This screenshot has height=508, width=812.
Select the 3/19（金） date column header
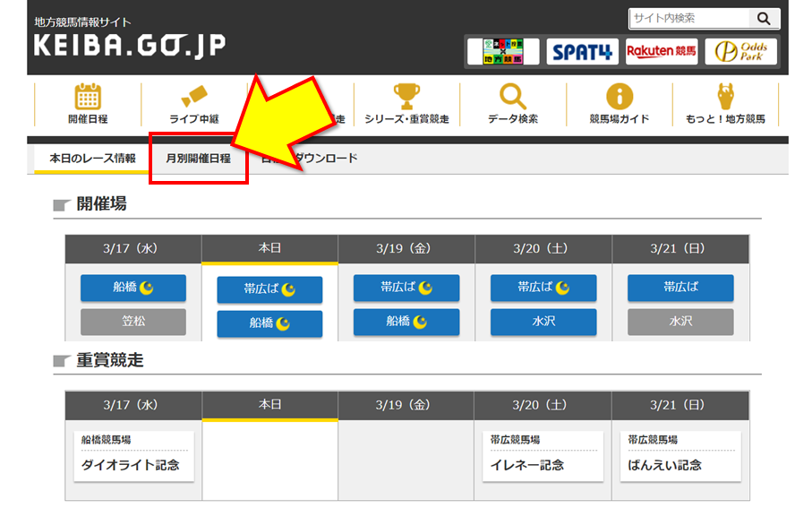pyautogui.click(x=406, y=249)
